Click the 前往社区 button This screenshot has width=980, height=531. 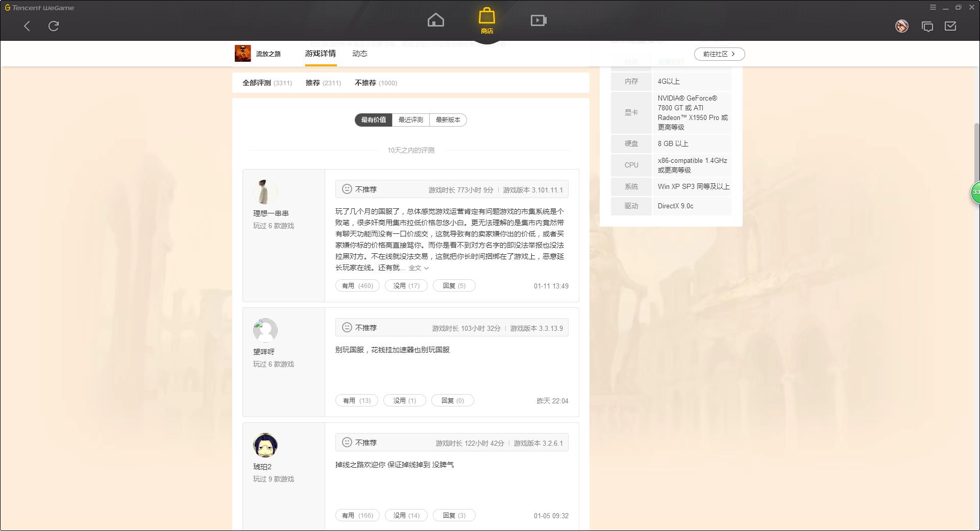719,54
